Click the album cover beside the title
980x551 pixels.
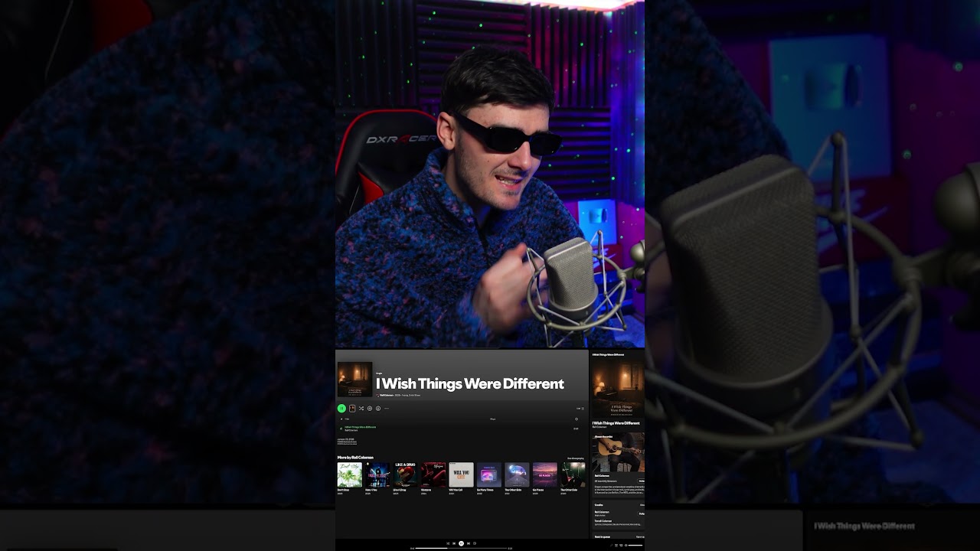[354, 380]
